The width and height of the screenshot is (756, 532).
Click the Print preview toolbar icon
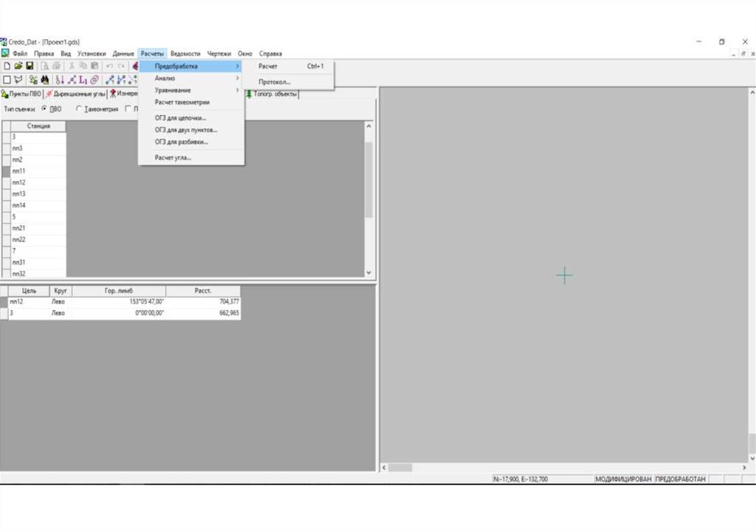[45, 66]
